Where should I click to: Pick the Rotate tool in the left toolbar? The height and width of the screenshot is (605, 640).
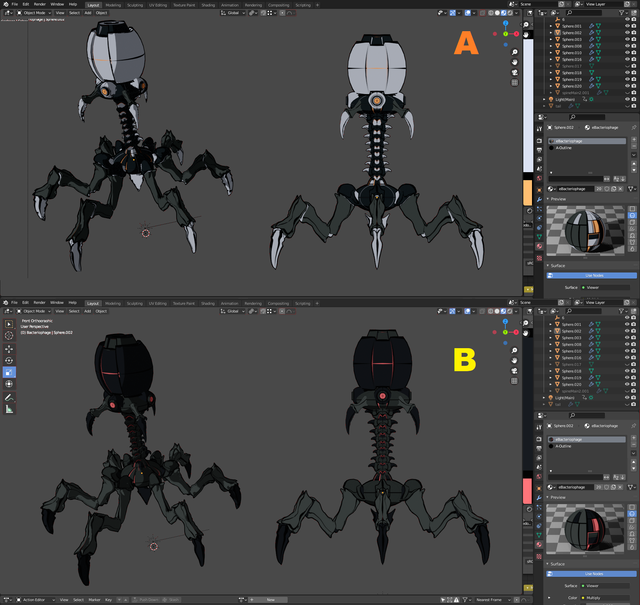click(9, 360)
